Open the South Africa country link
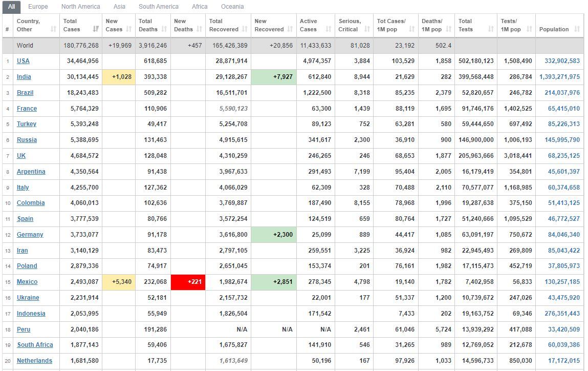588x371 pixels. [35, 345]
